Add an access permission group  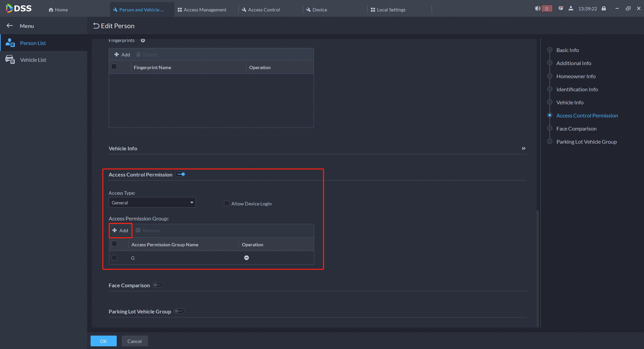click(x=120, y=231)
